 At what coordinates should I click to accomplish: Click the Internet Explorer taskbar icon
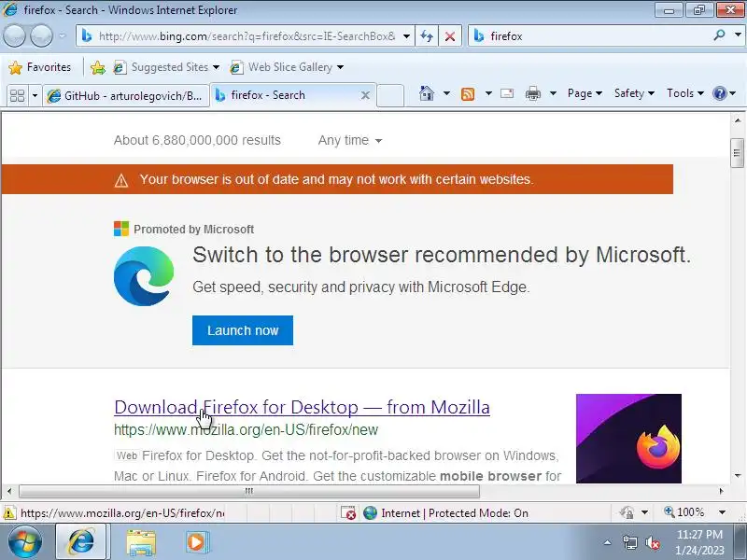point(81,542)
